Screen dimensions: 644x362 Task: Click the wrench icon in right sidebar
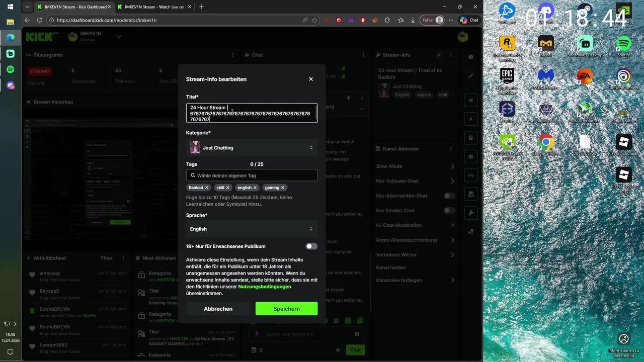[471, 213]
